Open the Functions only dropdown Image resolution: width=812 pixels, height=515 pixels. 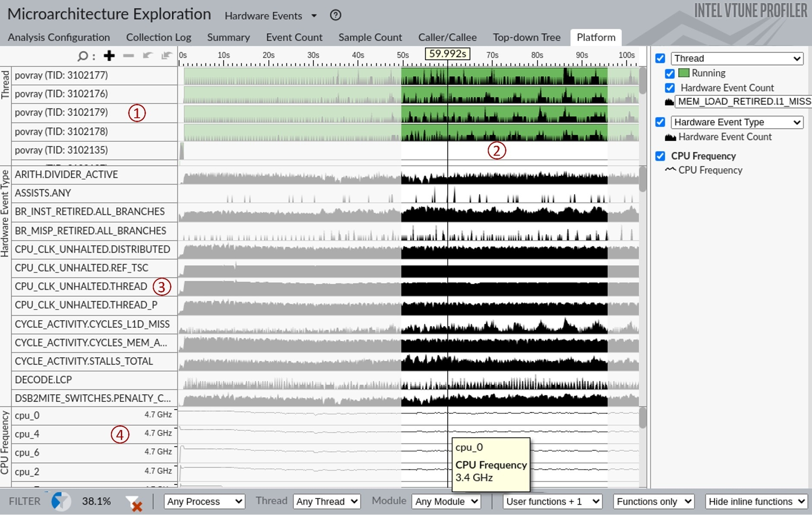tap(654, 501)
